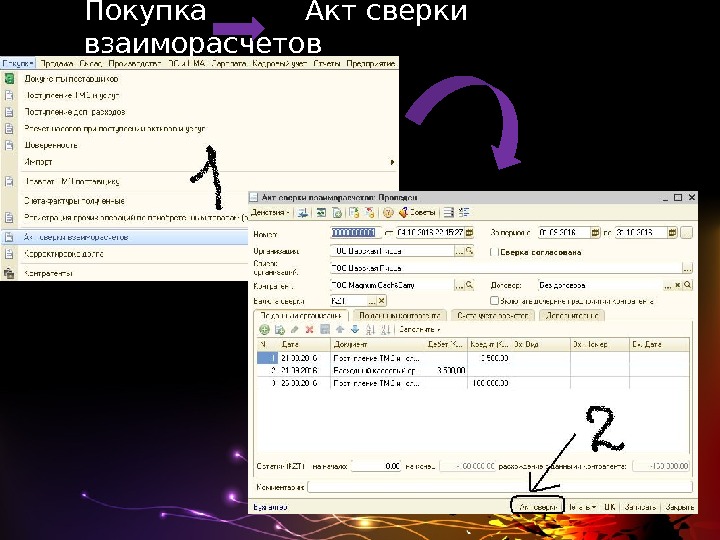Choose 'Поступление ТМЗ и услуг' menu item

click(72, 96)
